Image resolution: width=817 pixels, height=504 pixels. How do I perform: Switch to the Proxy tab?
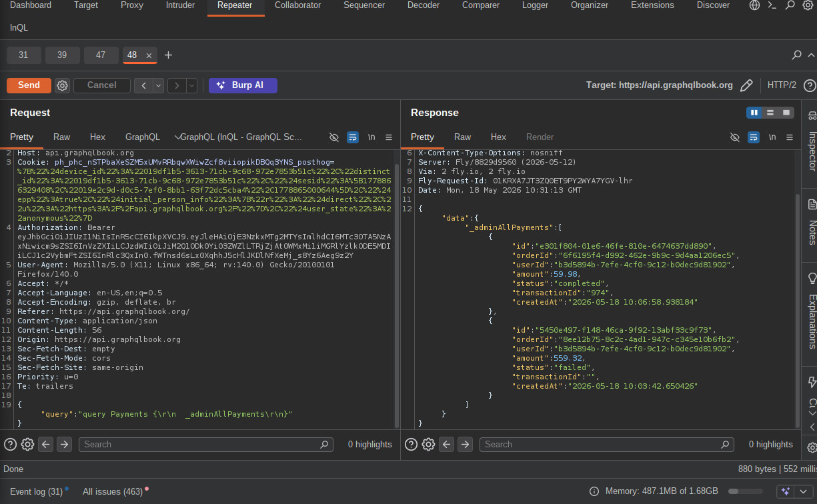tap(132, 5)
